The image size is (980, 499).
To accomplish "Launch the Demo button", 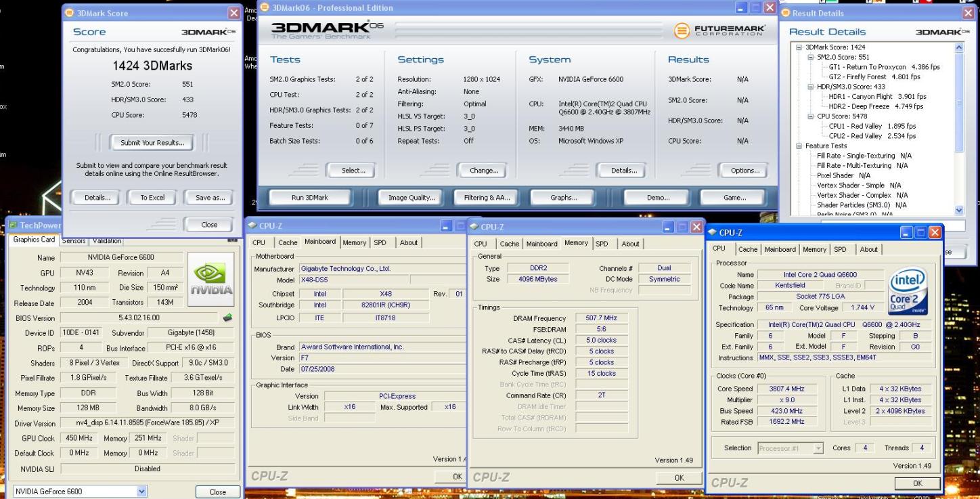I will click(659, 198).
